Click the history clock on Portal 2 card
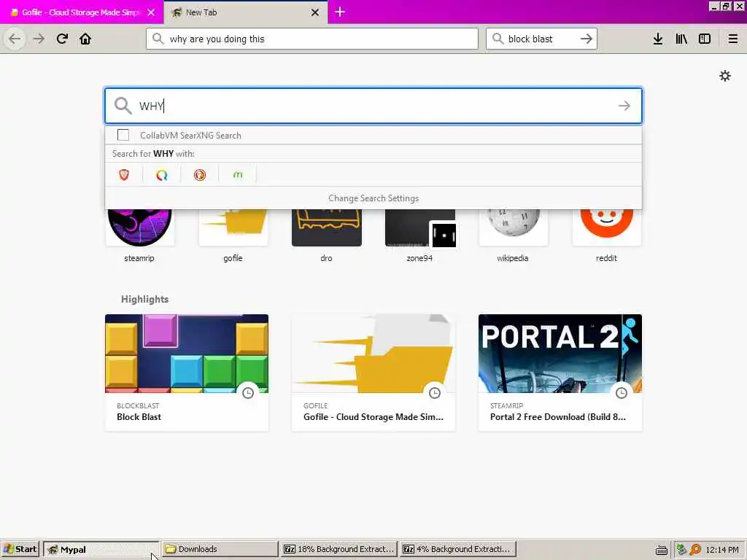 [x=622, y=393]
